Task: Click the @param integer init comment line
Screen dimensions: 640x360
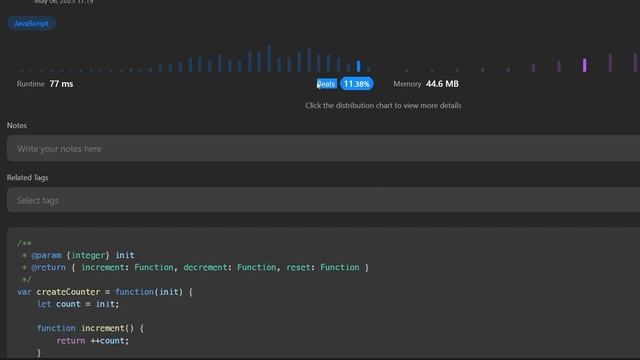Action: pos(78,255)
